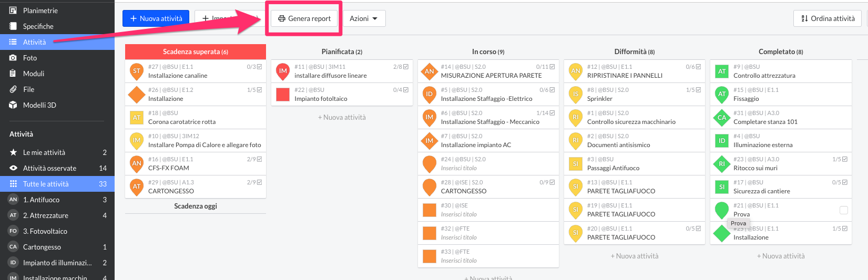Click the Genera report button
Screen dimensions: 868x280
304,18
